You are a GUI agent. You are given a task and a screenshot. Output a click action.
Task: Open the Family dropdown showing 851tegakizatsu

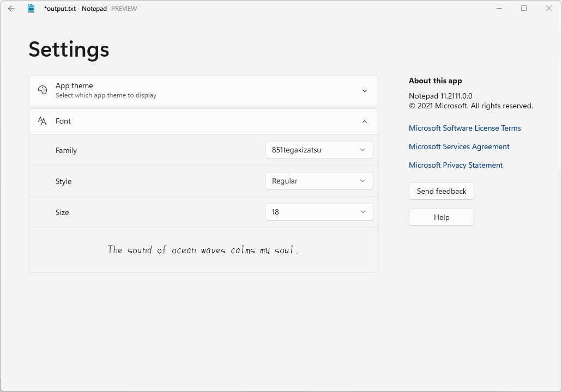click(319, 150)
